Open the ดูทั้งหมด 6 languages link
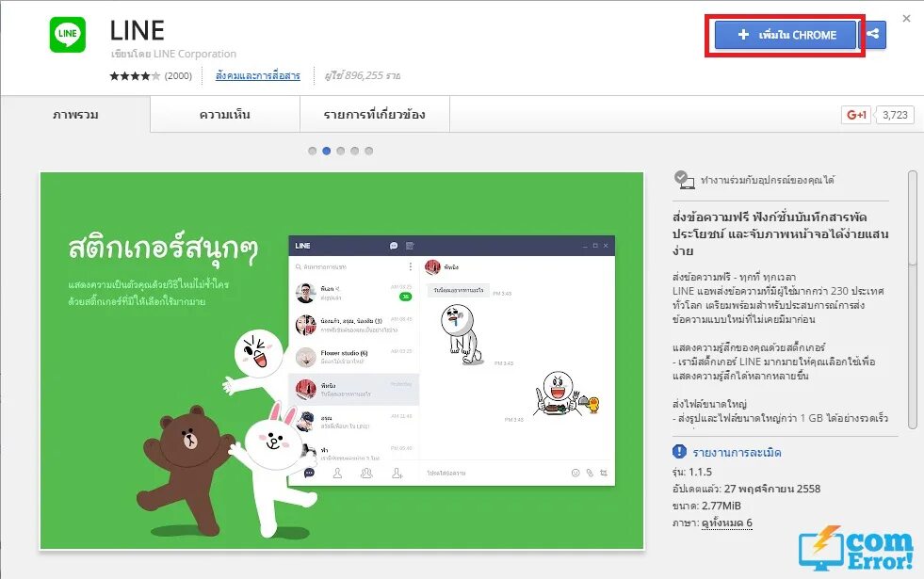This screenshot has width=924, height=579. coord(726,523)
